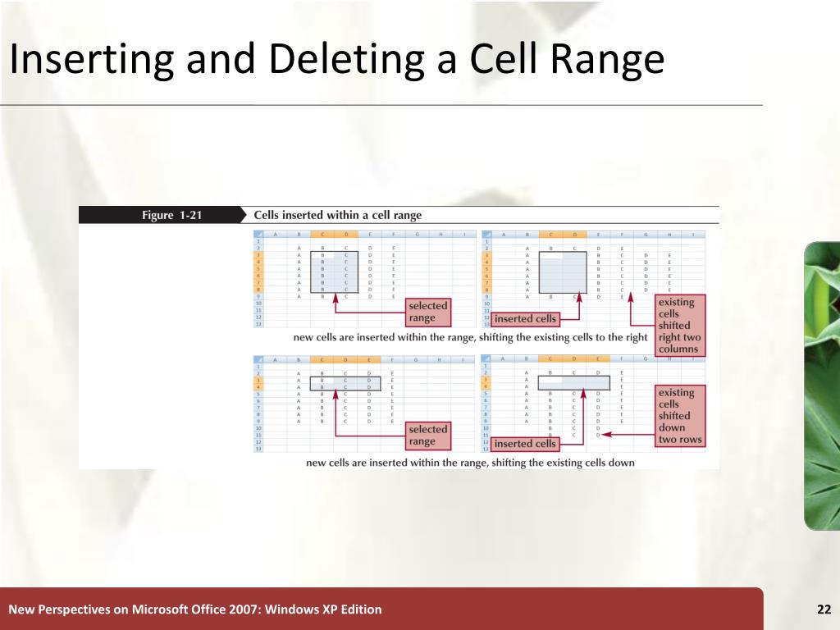The height and width of the screenshot is (630, 840).
Task: Click the shaded two-column selected range of B and C letters
Action: coord(335,272)
